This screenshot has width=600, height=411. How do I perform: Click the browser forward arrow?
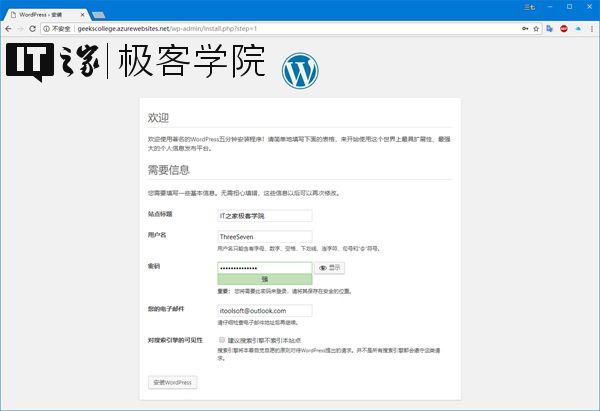[x=20, y=29]
